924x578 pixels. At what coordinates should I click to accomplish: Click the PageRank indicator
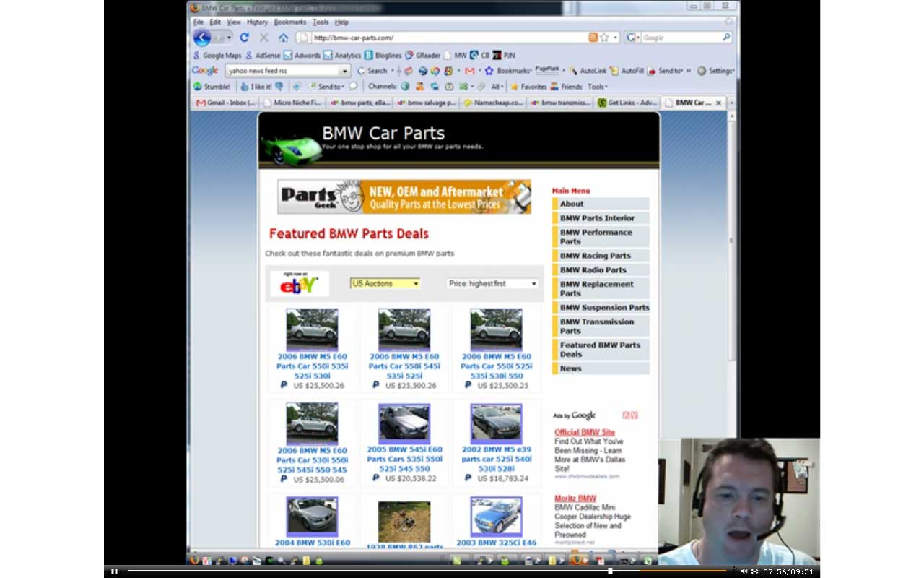pyautogui.click(x=547, y=69)
